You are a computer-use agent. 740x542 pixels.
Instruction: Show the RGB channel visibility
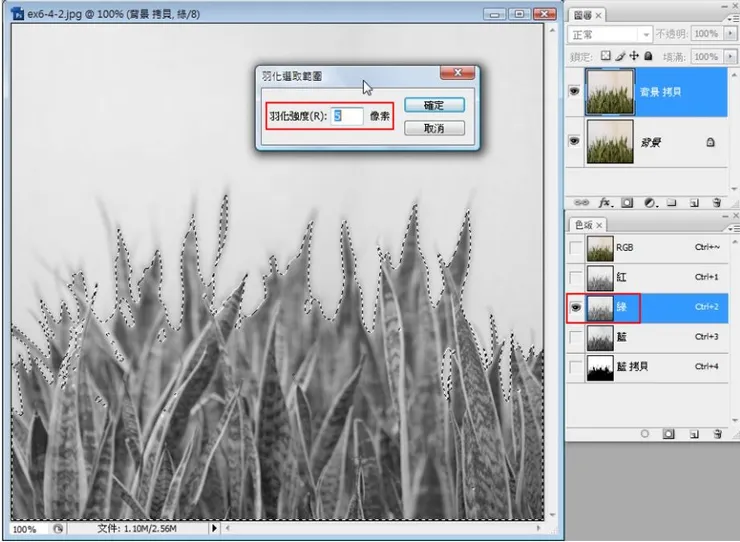(x=574, y=247)
